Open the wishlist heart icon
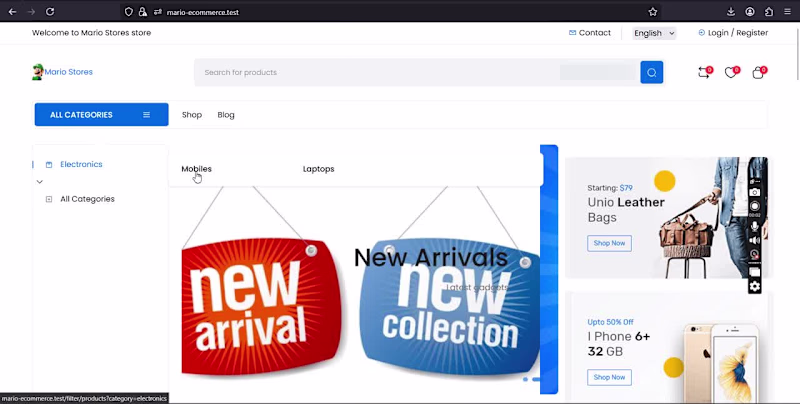The image size is (800, 404). [x=731, y=73]
